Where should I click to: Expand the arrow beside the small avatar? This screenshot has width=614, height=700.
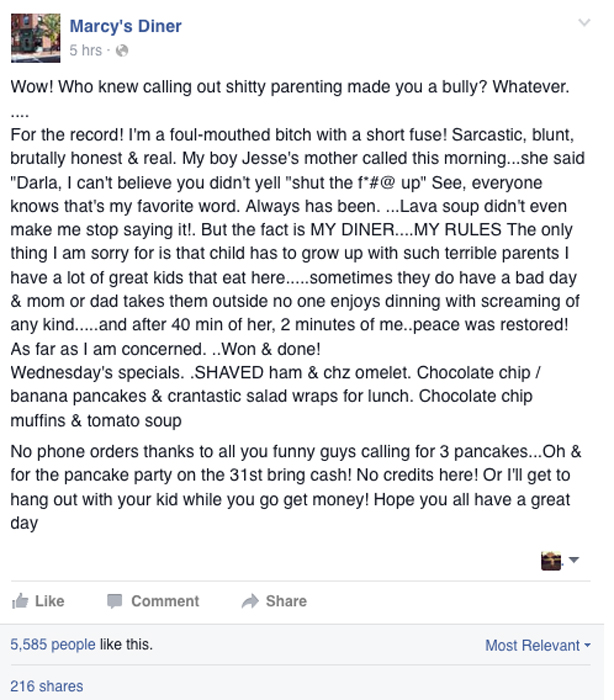click(x=574, y=559)
